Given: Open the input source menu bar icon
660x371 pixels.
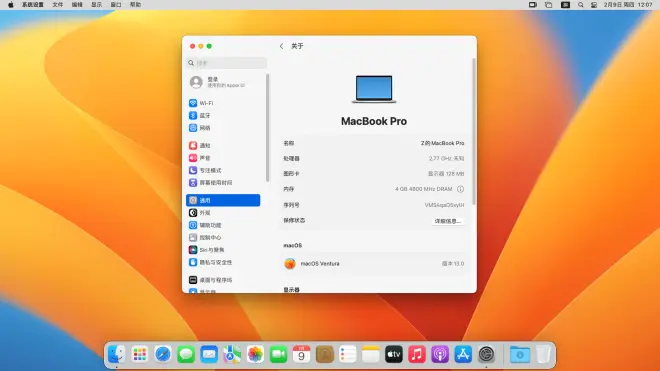Looking at the screenshot, I should (x=565, y=5).
